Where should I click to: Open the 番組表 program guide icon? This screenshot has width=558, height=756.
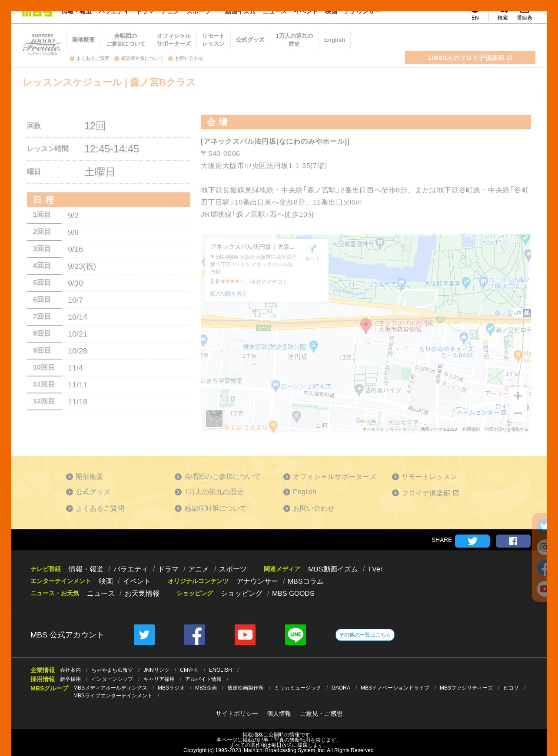525,14
